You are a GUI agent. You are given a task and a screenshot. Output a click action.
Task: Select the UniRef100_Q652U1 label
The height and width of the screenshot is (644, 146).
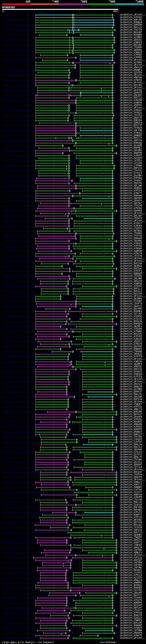tap(131, 40)
